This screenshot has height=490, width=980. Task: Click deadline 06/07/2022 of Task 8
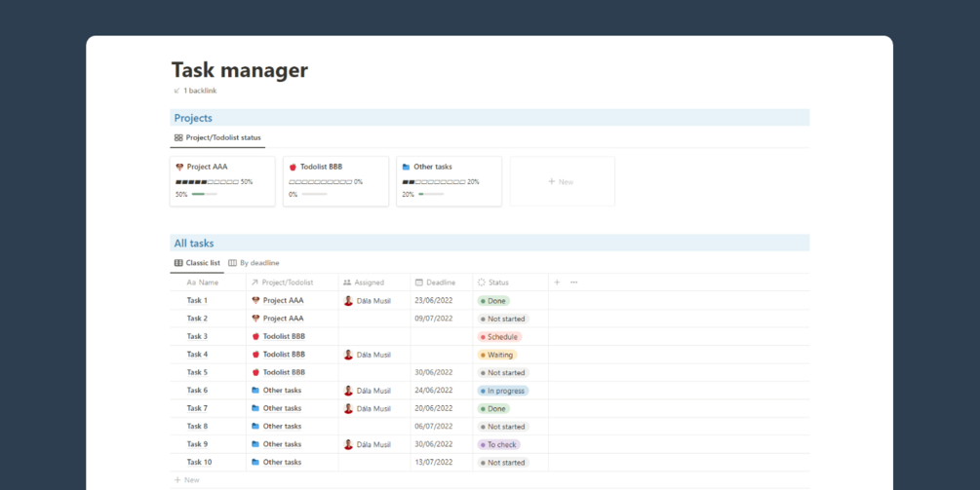click(434, 427)
